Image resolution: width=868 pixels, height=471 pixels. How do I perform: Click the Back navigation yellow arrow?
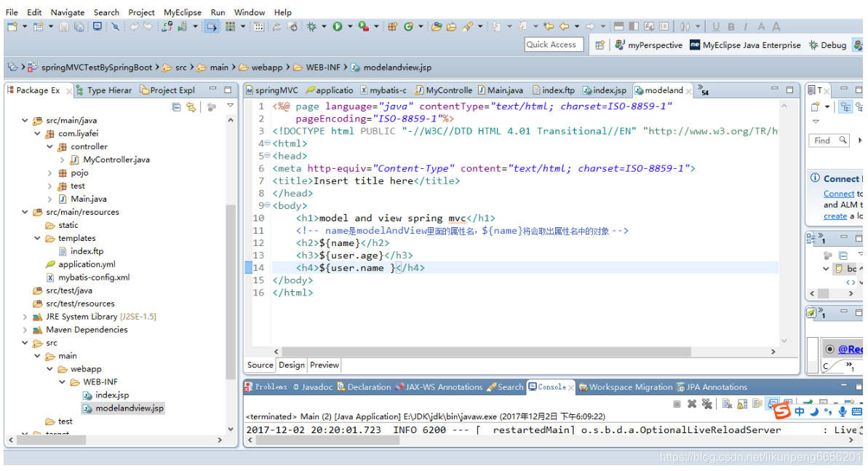(564, 27)
